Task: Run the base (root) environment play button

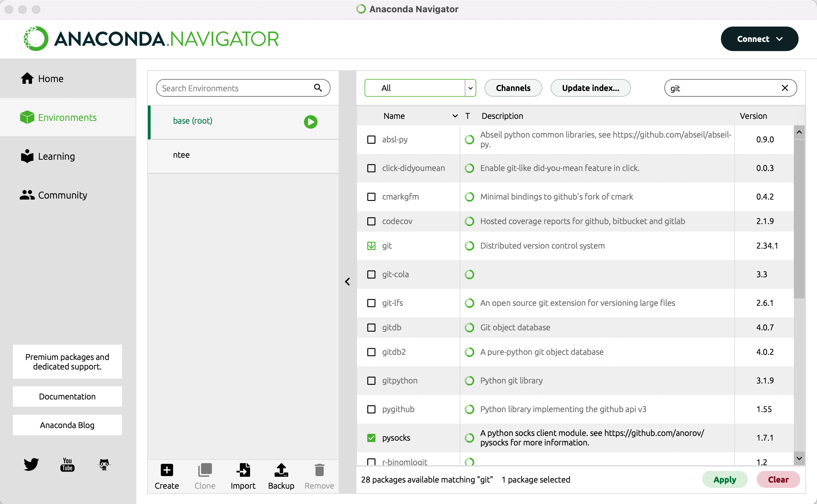Action: tap(310, 122)
